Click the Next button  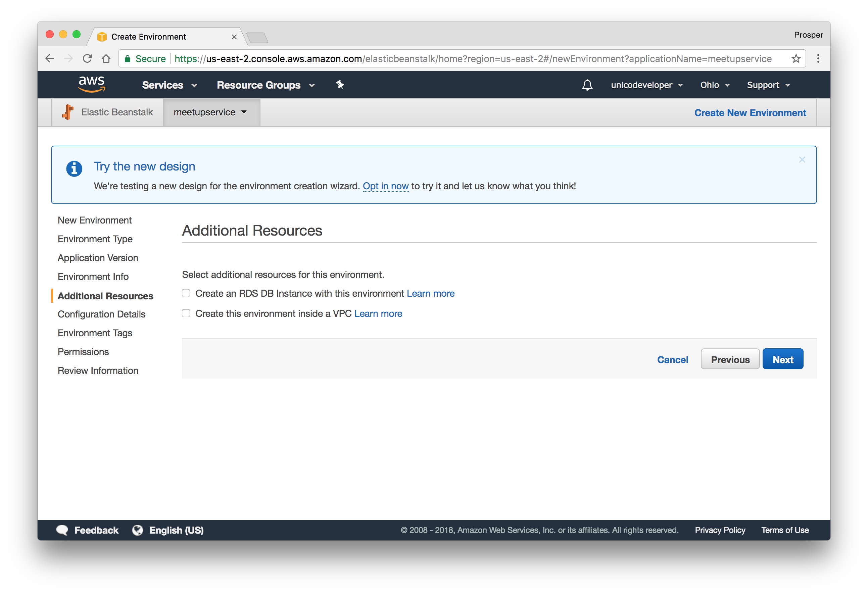pyautogui.click(x=782, y=359)
